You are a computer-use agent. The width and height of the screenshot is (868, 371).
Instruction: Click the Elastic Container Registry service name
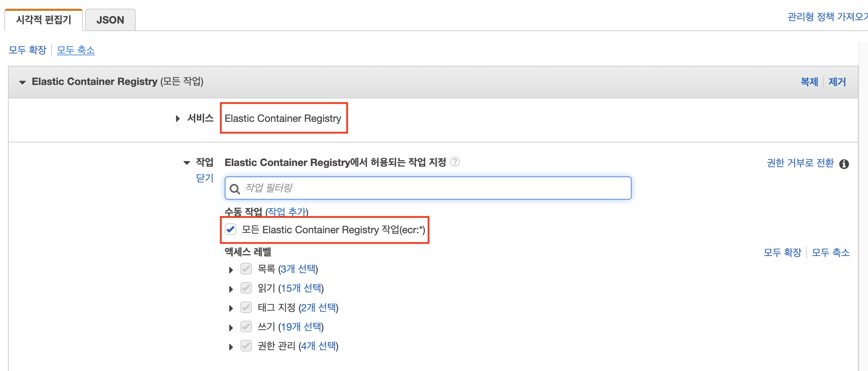click(x=283, y=118)
